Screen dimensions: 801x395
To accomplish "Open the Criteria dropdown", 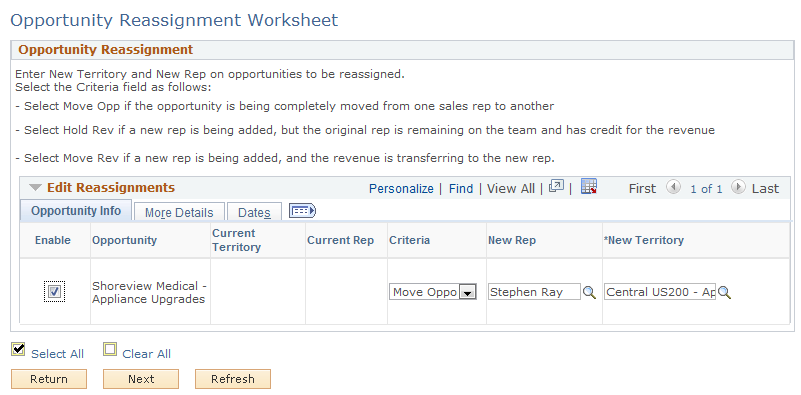I will click(433, 292).
